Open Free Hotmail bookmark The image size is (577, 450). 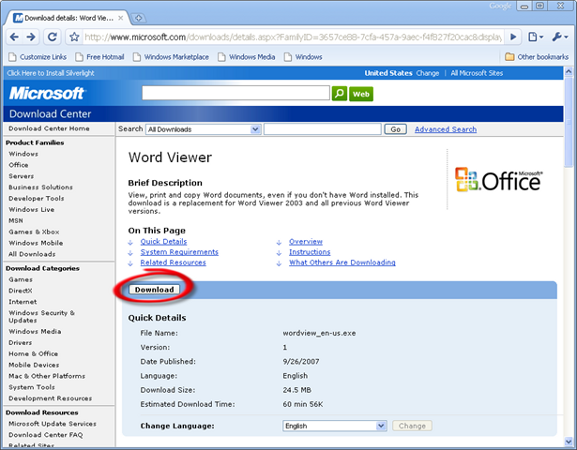click(100, 57)
